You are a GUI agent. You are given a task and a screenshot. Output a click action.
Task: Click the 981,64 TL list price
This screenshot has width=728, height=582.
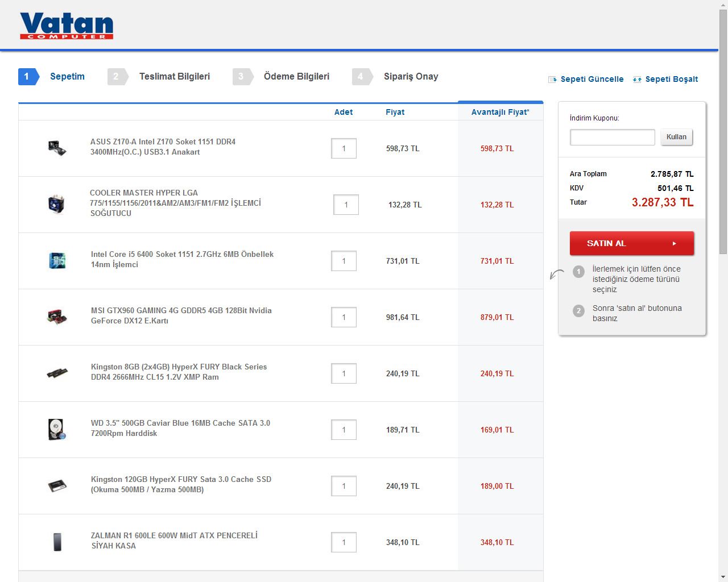click(x=403, y=317)
